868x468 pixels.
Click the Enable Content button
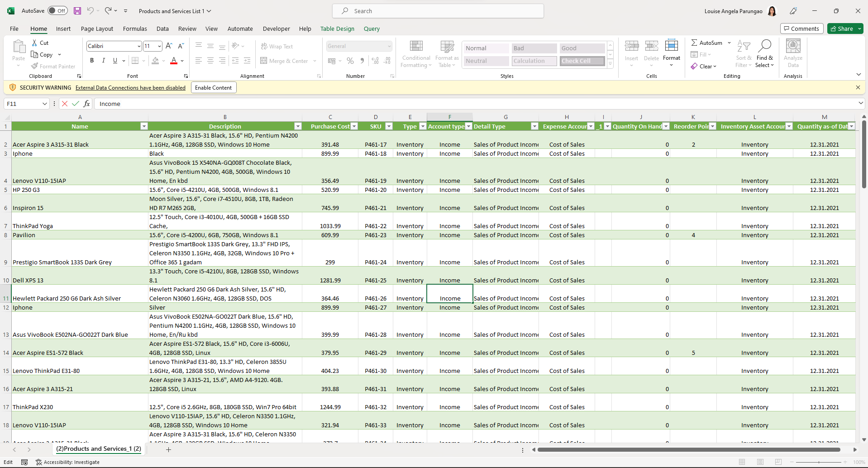tap(213, 88)
